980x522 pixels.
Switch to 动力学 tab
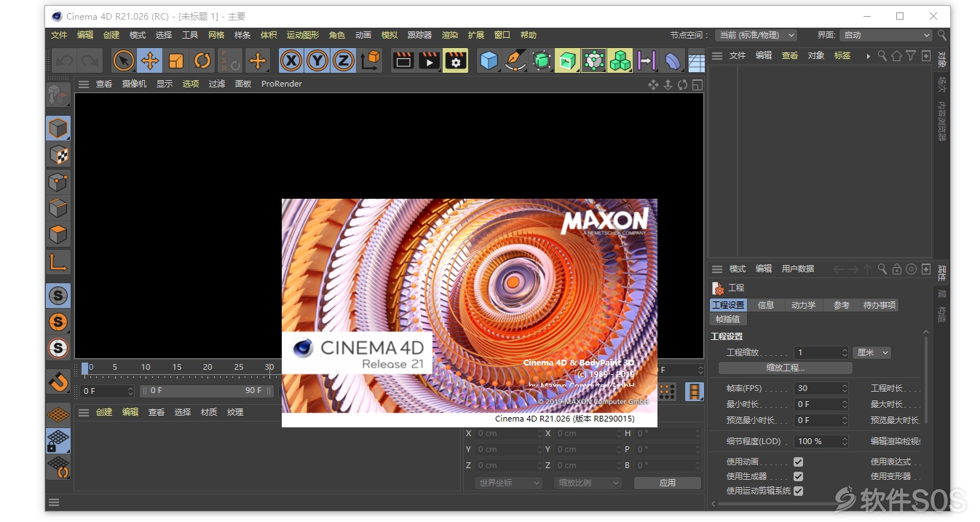coord(803,305)
